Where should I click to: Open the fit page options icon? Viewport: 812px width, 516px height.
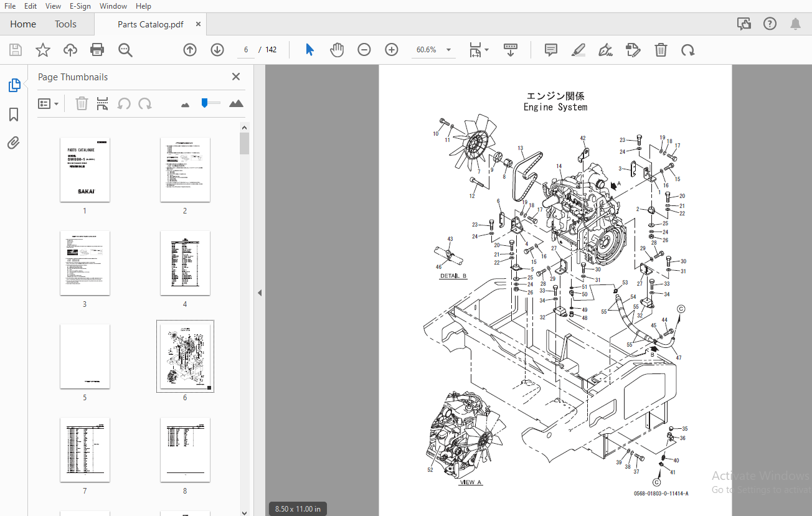click(x=475, y=50)
